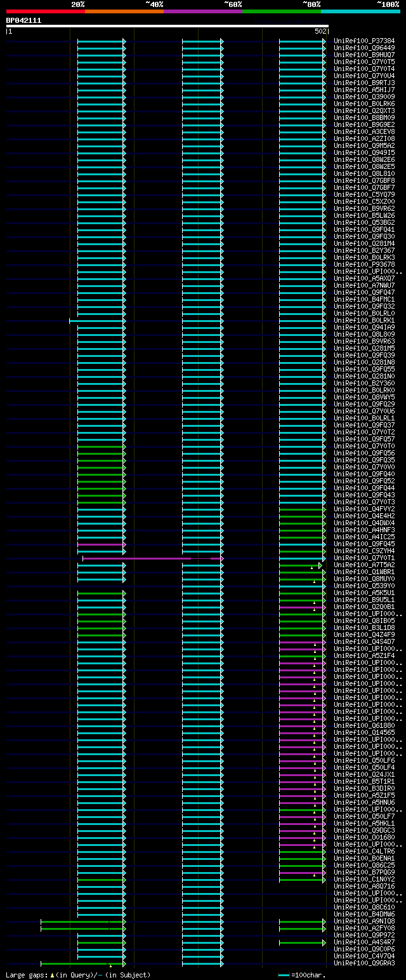Select the UniRef100_C9ZYH4 label

pos(364,551)
